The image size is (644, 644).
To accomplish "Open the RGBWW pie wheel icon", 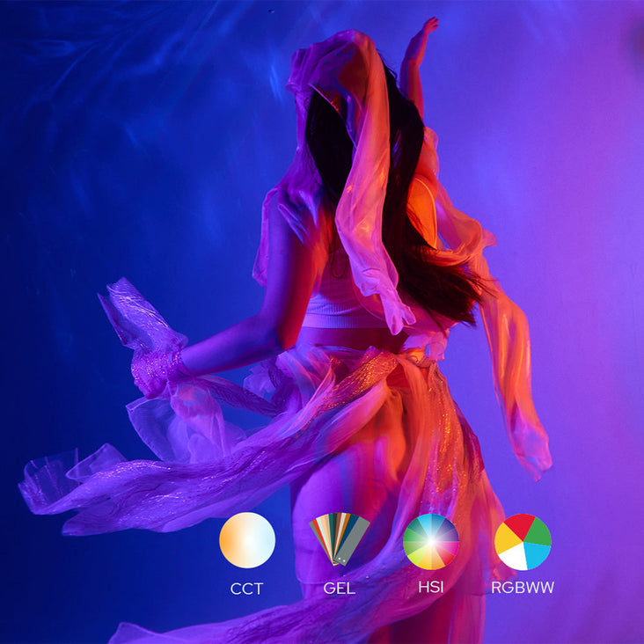I will click(523, 541).
